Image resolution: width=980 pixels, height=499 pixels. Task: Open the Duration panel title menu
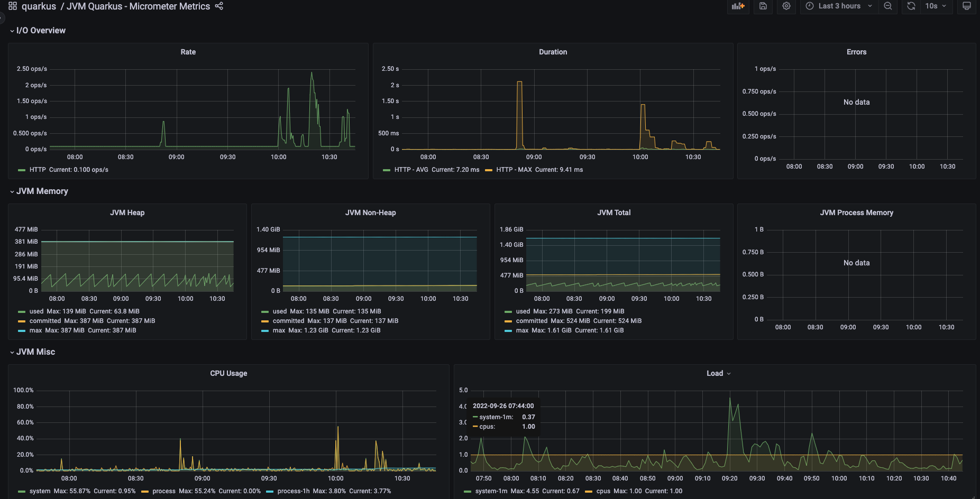point(553,52)
